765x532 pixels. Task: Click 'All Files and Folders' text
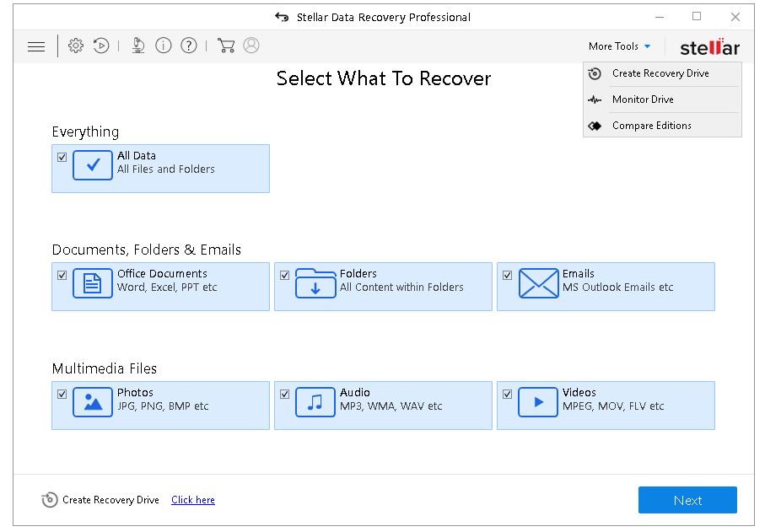(x=166, y=169)
